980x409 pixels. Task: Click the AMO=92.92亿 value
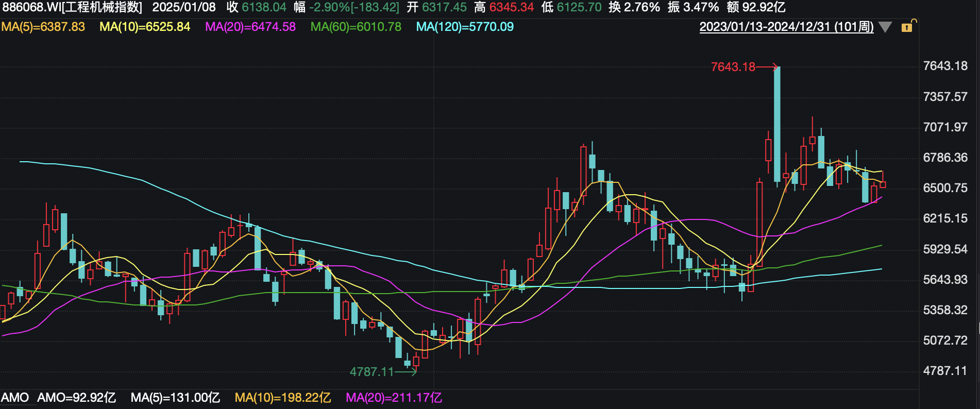(77, 398)
